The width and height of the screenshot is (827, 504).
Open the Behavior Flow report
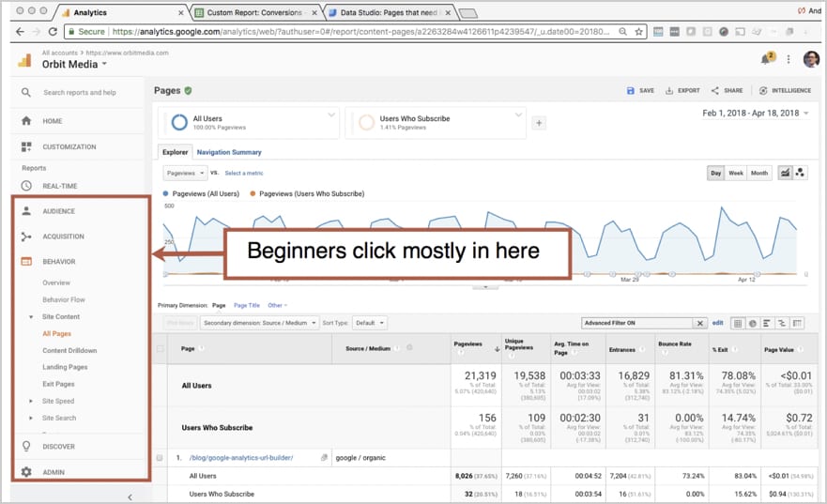click(x=64, y=299)
